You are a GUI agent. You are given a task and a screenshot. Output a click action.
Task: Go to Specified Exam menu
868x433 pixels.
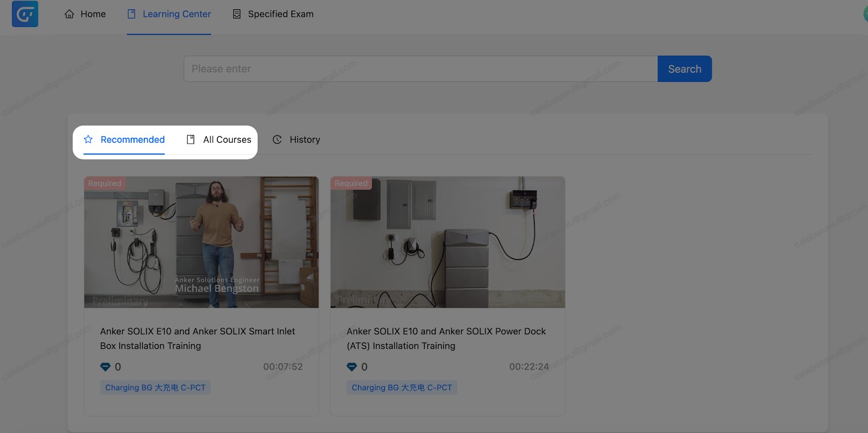(x=280, y=14)
